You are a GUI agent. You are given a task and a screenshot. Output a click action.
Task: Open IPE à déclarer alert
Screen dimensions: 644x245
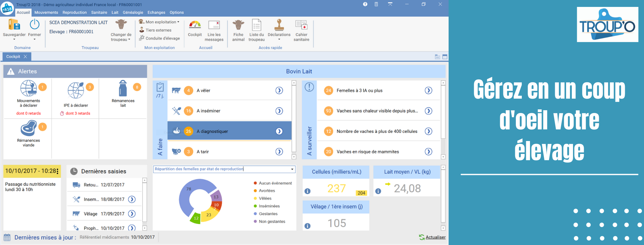(76, 98)
